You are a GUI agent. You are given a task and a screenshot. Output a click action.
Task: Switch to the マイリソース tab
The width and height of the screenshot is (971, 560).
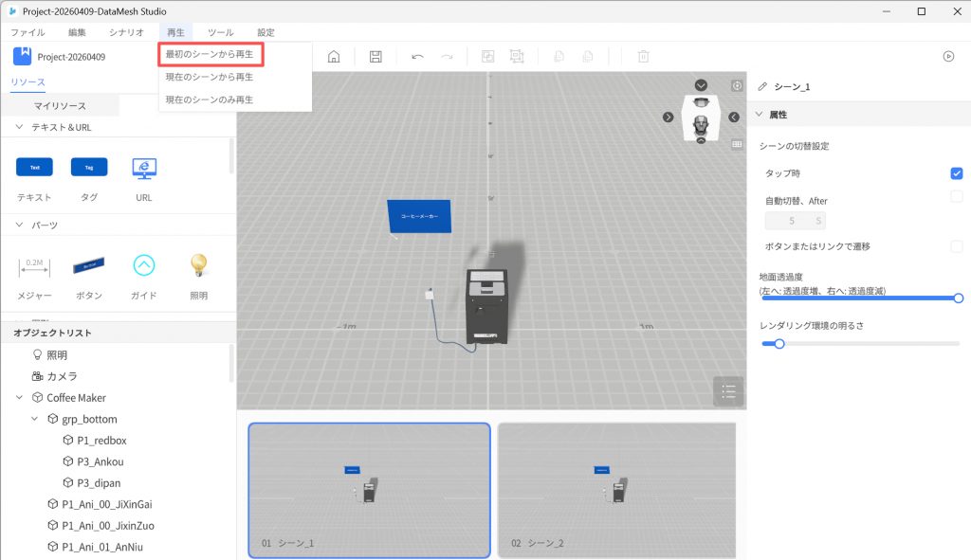(60, 106)
